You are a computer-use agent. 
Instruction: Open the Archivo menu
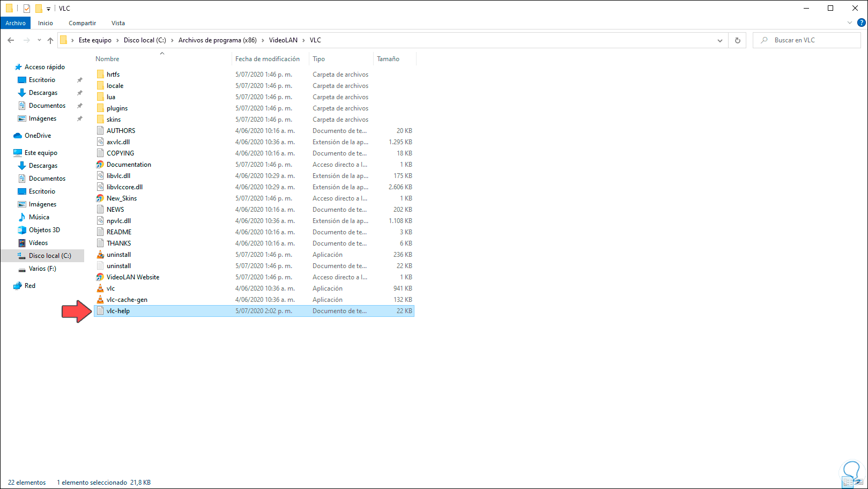coord(16,23)
